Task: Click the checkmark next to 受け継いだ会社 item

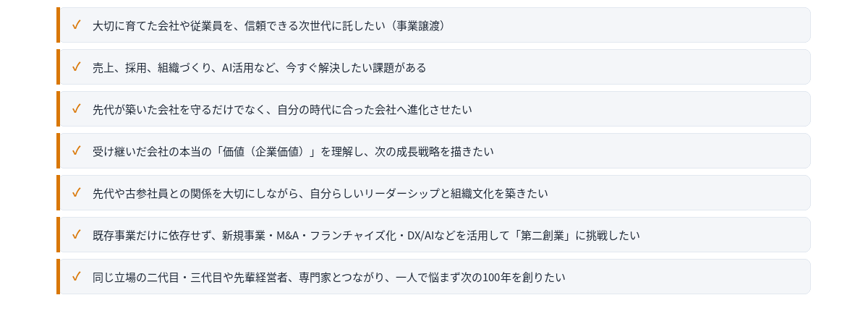Action: click(x=76, y=150)
